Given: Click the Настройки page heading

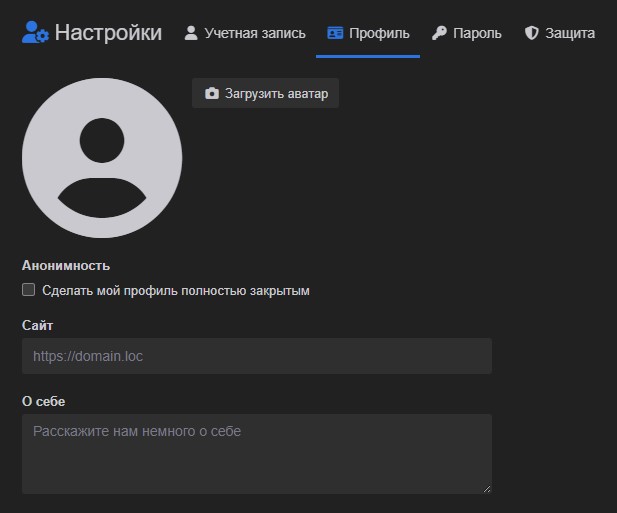Looking at the screenshot, I should coord(108,33).
